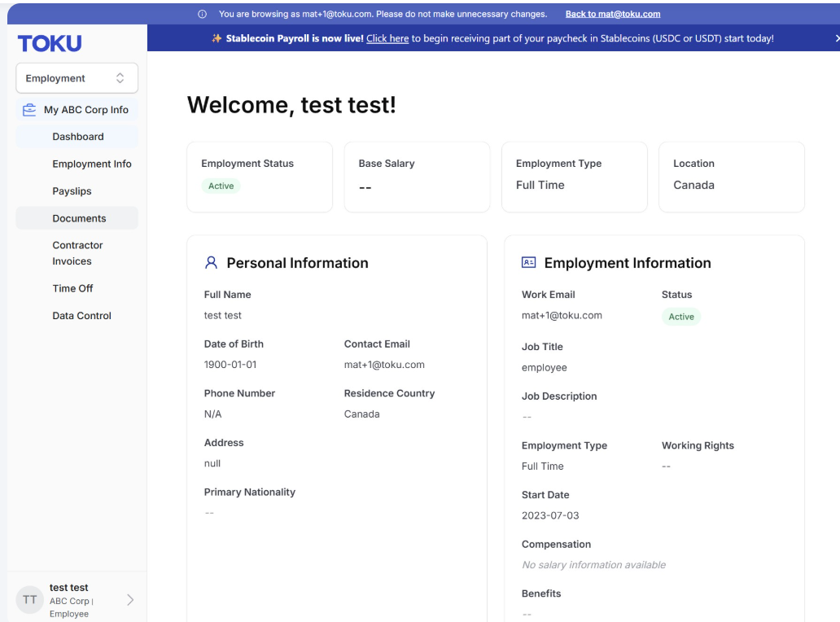Viewport: 840px width, 622px height.
Task: Select Documents in the sidebar
Action: pyautogui.click(x=77, y=218)
